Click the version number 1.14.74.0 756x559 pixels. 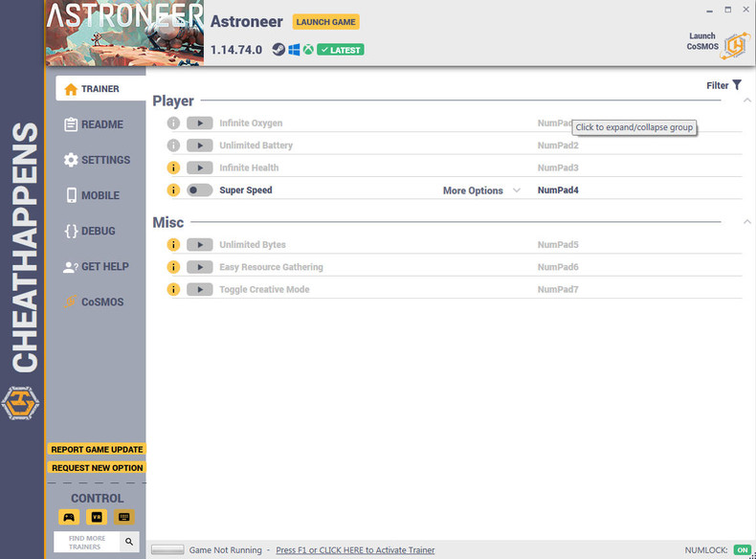click(x=236, y=50)
